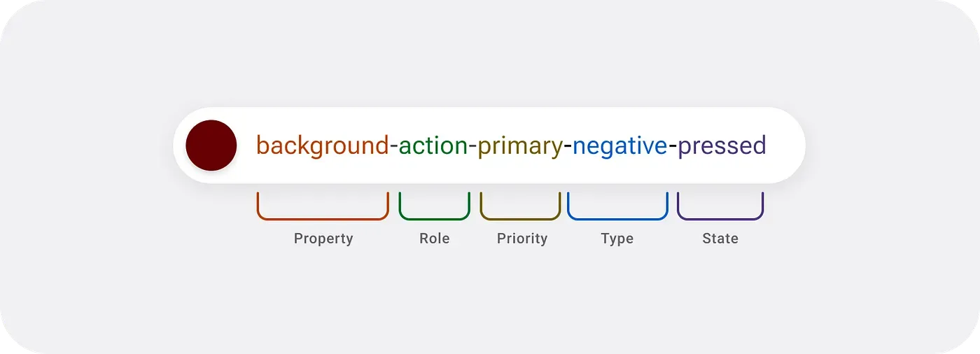Click the "State" label
This screenshot has width=980, height=354.
[x=720, y=239]
